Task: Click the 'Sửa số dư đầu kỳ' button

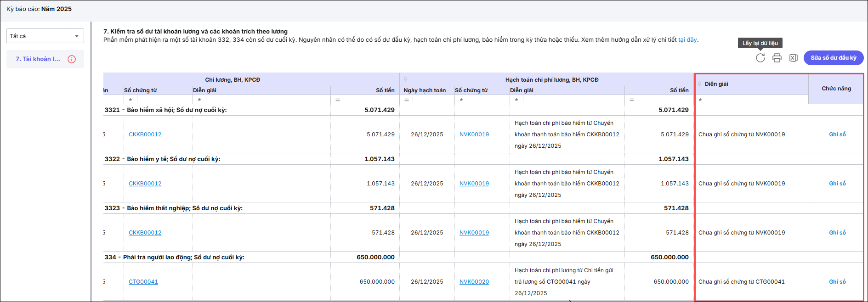Action: point(833,58)
